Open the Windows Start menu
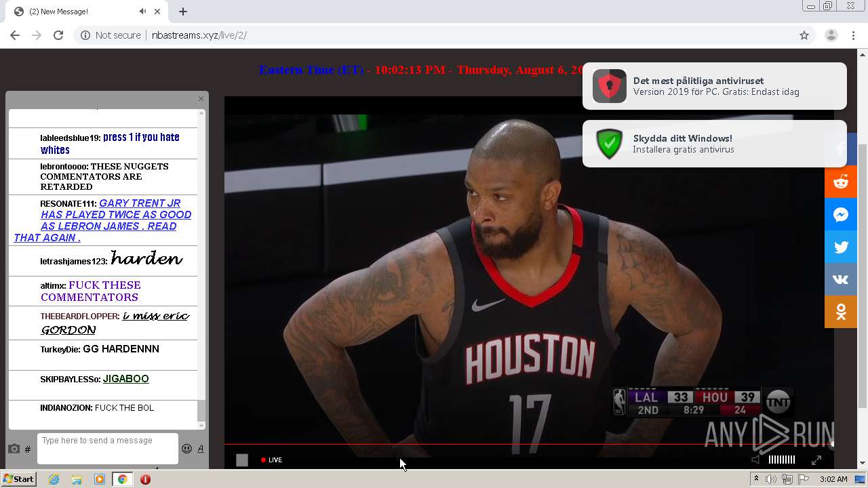 [18, 479]
